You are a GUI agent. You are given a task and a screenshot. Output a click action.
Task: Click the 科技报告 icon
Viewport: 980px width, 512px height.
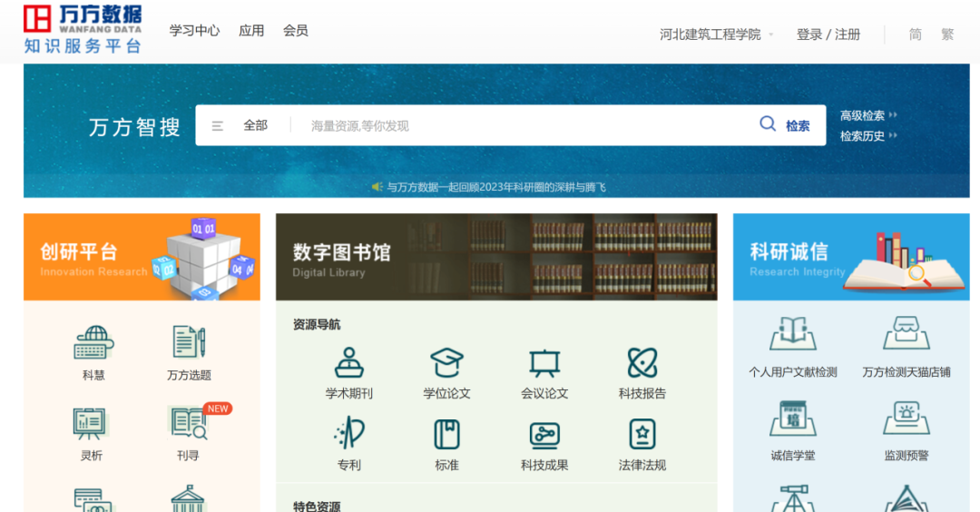click(642, 362)
